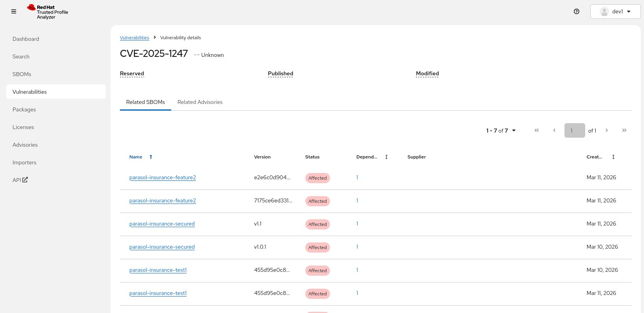The height and width of the screenshot is (313, 644).
Task: Click the Status column header
Action: click(312, 157)
